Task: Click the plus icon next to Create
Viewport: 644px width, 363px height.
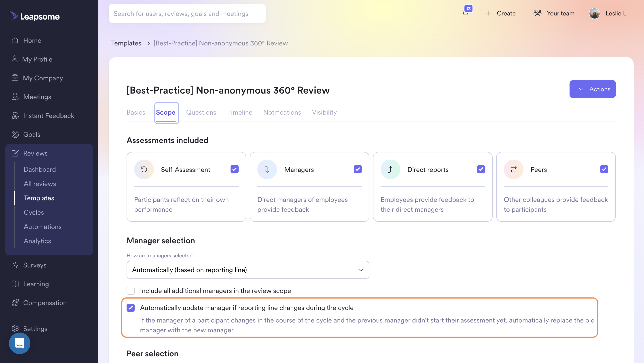Action: click(x=489, y=13)
